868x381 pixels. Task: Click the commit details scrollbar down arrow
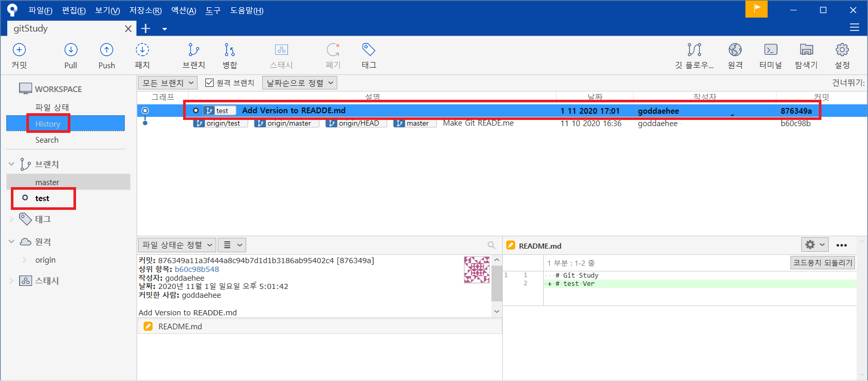point(497,311)
